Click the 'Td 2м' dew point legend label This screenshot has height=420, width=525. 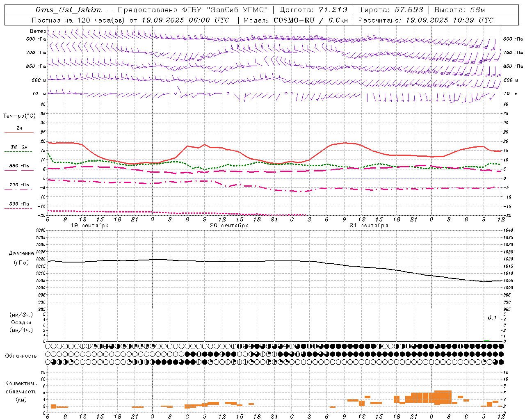[x=19, y=147]
